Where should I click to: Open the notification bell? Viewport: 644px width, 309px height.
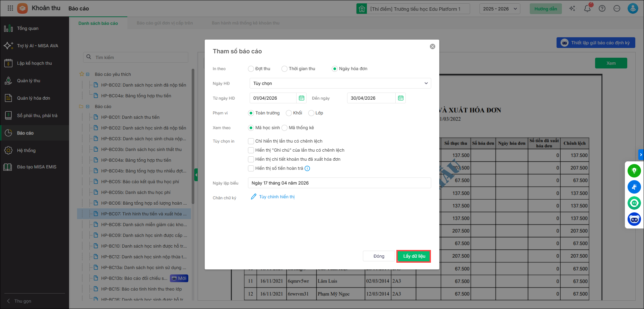[587, 9]
